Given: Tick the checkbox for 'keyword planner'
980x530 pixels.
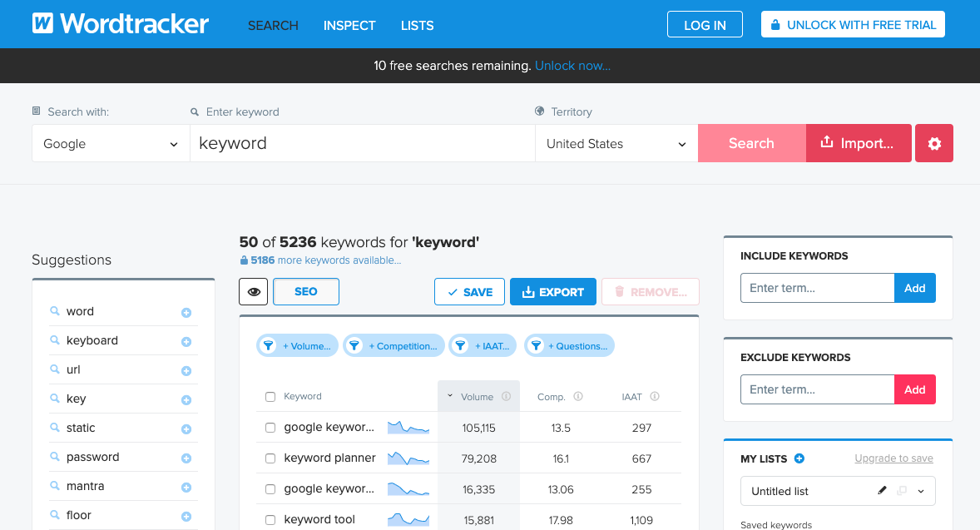Looking at the screenshot, I should tap(270, 458).
